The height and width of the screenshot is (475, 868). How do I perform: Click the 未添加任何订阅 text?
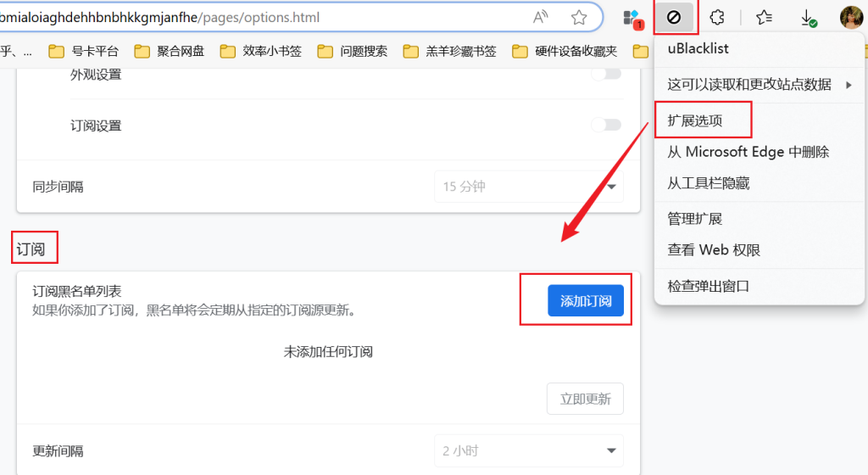tap(328, 351)
